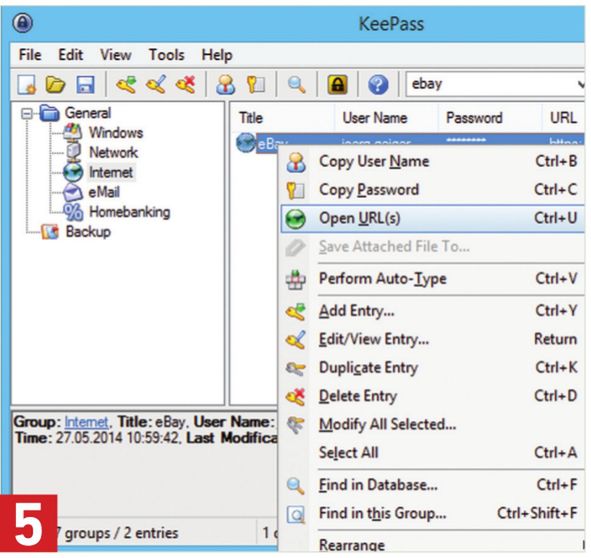
Task: Click the Copy User Name toolbar icon
Action: tap(225, 84)
